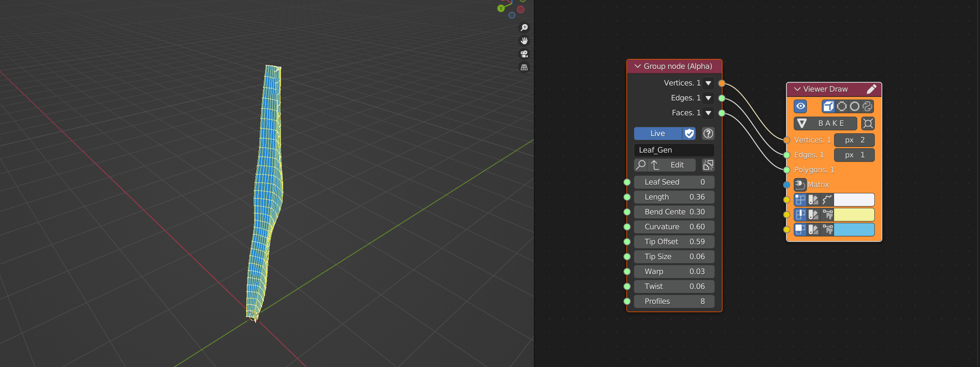Viewport: 980px width, 367px height.
Task: Click the magnifier icon left of Edit
Action: point(641,165)
